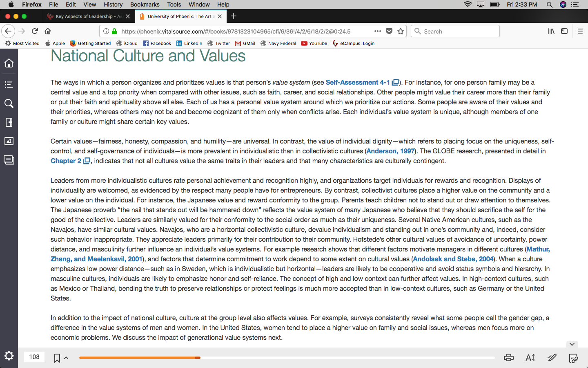Image resolution: width=588 pixels, height=368 pixels.
Task: Open the notes review icon at bottom right
Action: 573,358
